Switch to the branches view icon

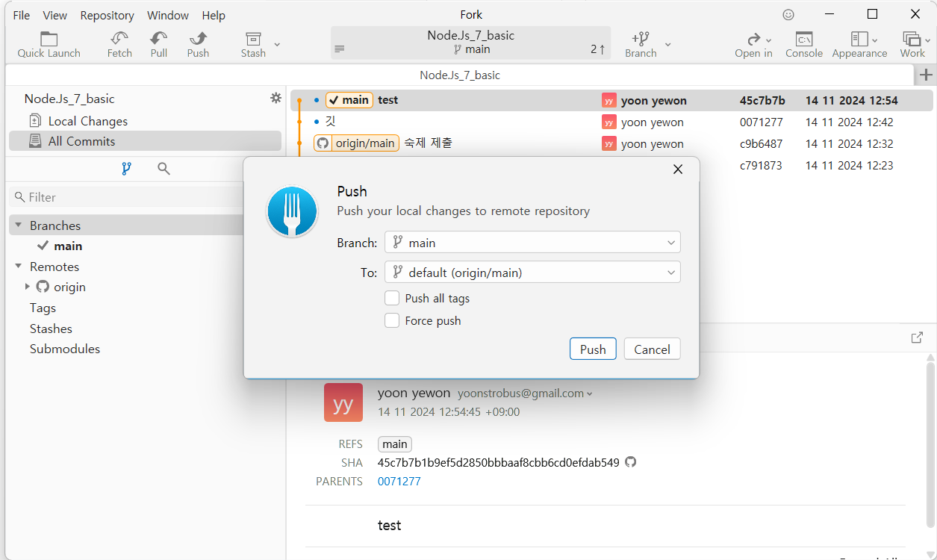coord(126,169)
